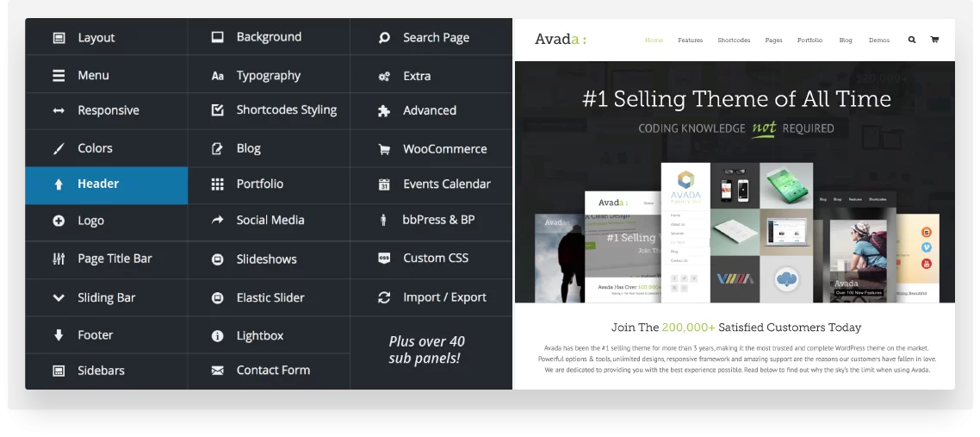This screenshot has width=980, height=437.
Task: Click the '#1 Selling Theme of All Time' headline
Action: click(x=736, y=99)
